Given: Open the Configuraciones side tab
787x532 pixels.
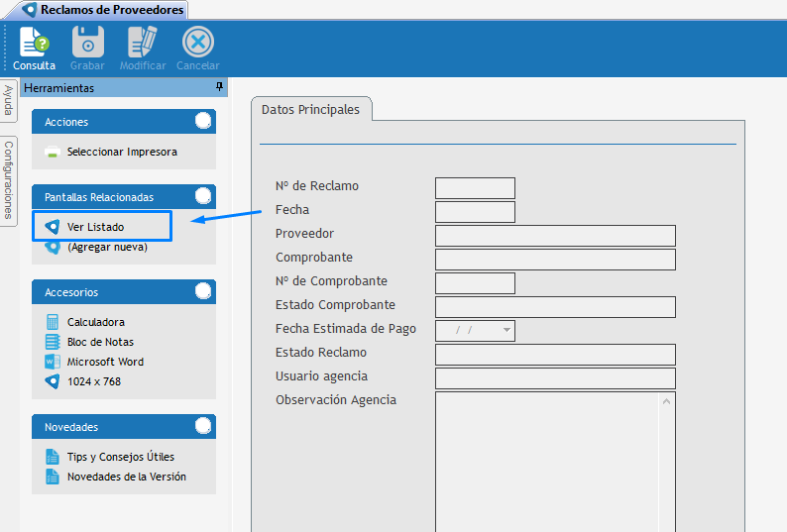Looking at the screenshot, I should coord(8,179).
